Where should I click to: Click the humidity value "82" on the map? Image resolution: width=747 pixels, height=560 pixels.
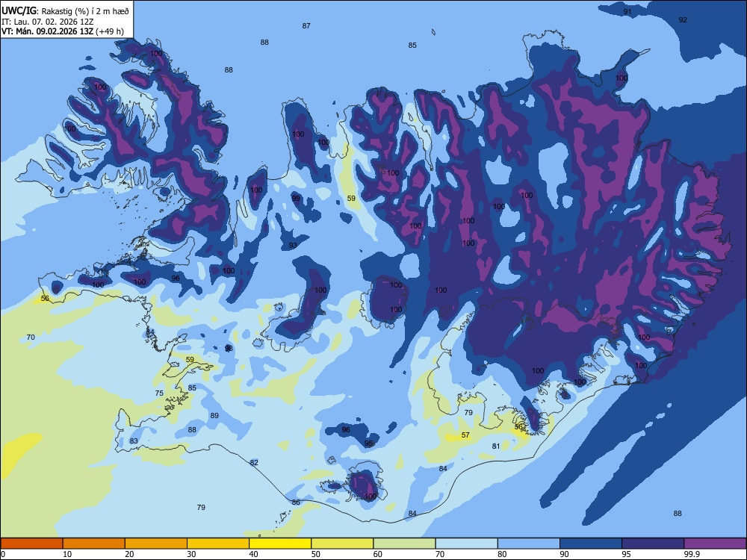click(x=254, y=462)
